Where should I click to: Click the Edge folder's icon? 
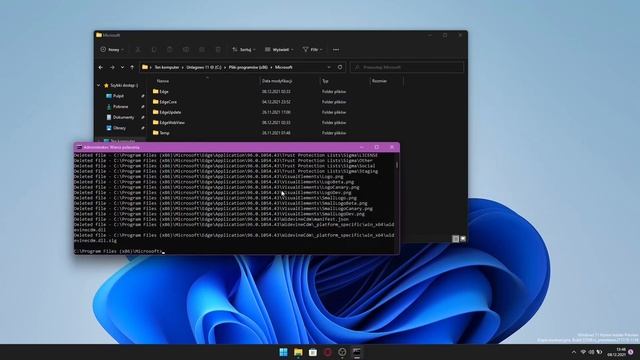[156, 91]
